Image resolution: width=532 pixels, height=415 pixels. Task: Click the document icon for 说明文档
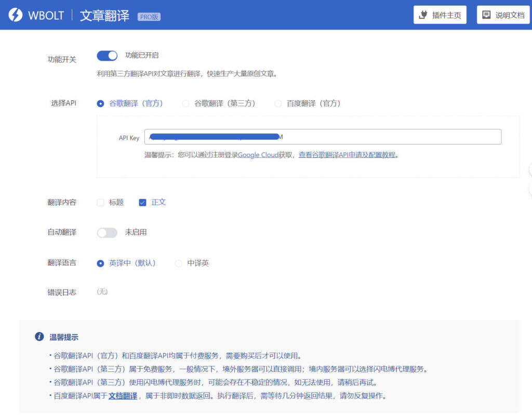[486, 15]
